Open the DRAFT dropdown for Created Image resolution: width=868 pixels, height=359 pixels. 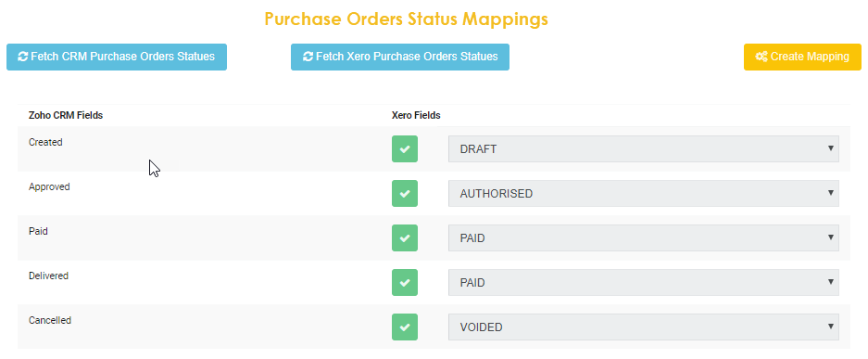coord(643,149)
